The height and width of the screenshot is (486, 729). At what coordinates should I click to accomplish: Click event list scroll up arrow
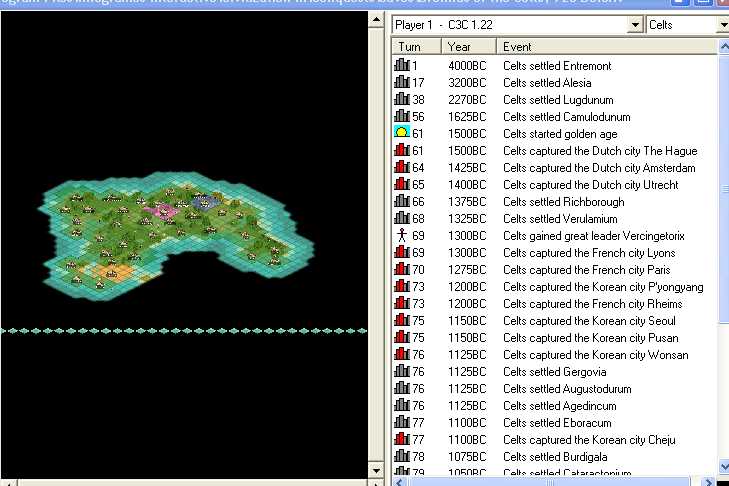coord(724,47)
